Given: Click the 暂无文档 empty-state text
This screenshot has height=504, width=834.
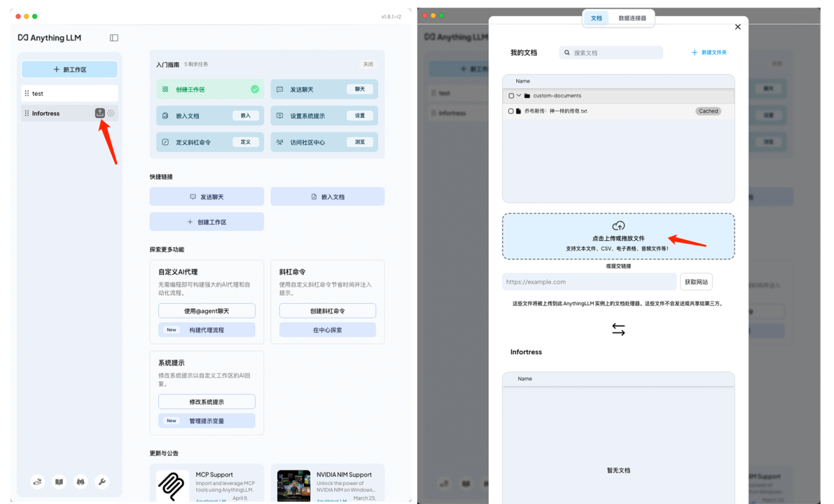Looking at the screenshot, I should [618, 470].
